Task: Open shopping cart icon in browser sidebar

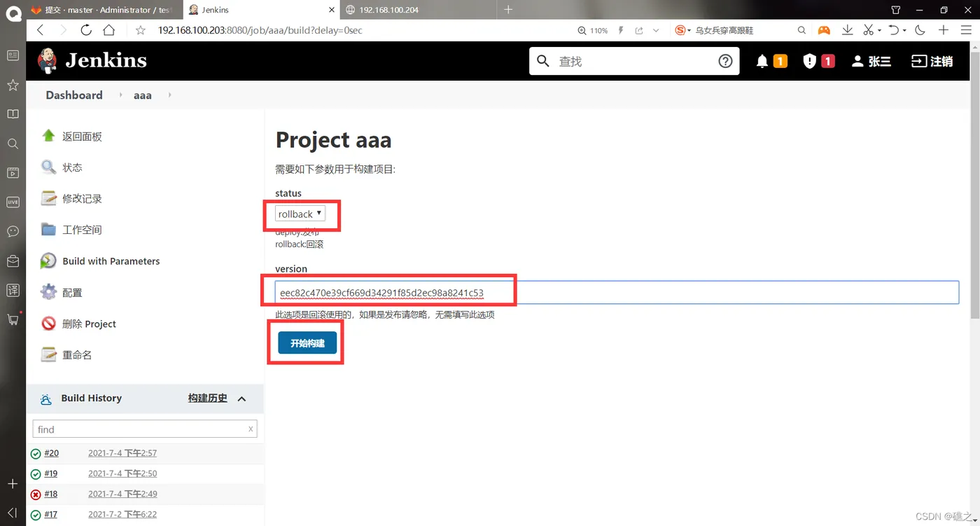Action: pyautogui.click(x=13, y=319)
